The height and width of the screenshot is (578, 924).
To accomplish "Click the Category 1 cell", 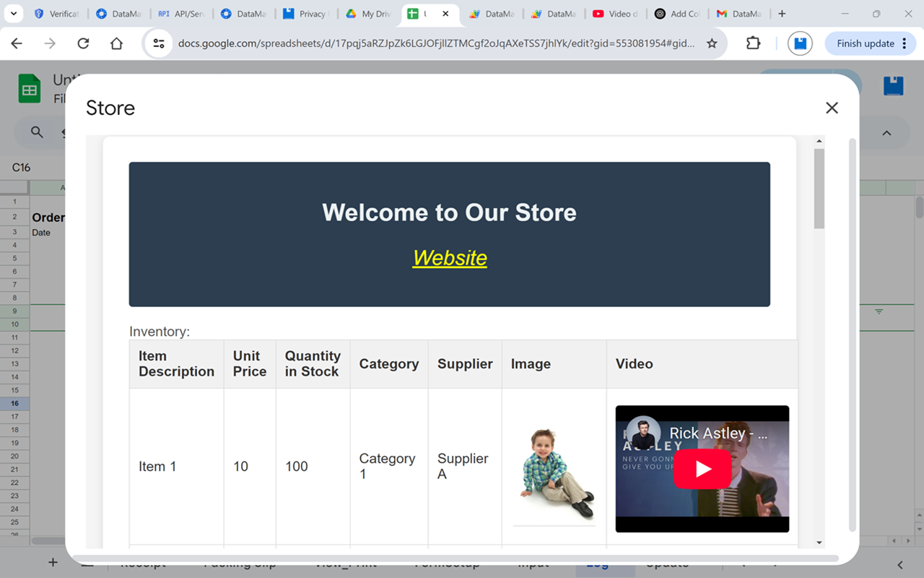I will [388, 467].
